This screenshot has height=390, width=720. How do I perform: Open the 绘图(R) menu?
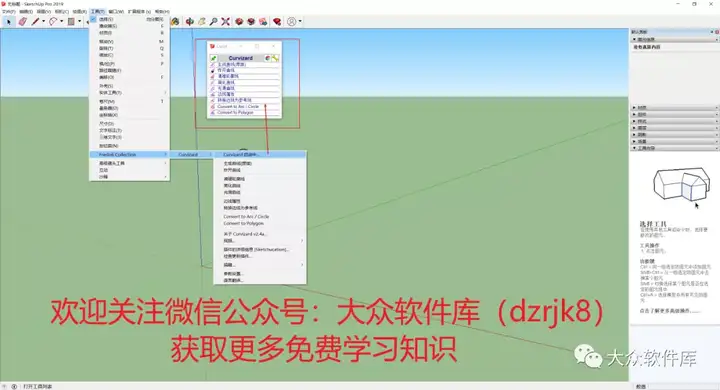coord(79,11)
